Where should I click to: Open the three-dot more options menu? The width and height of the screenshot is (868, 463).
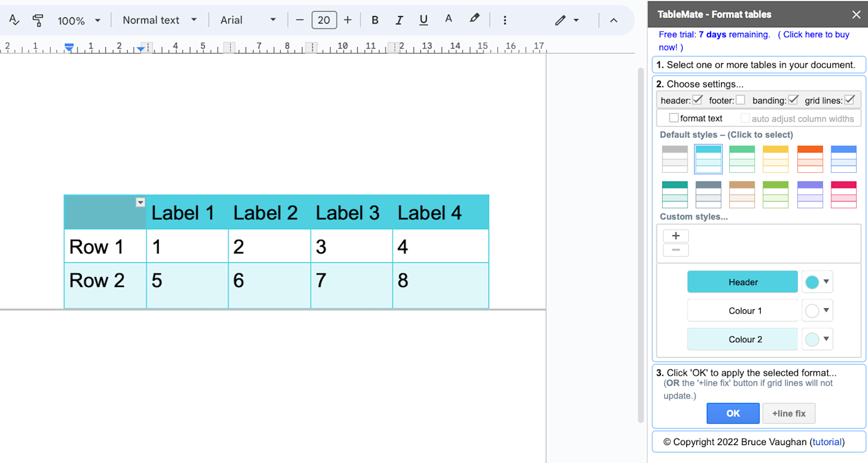[x=505, y=20]
